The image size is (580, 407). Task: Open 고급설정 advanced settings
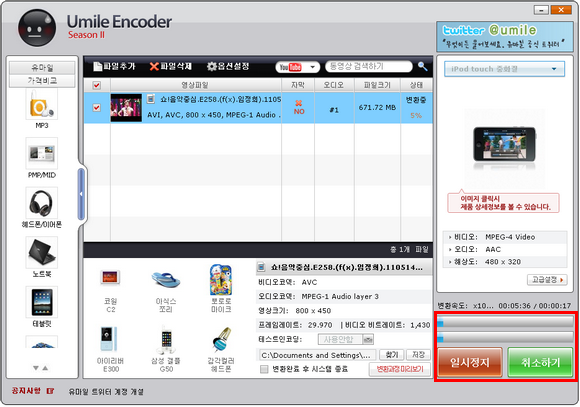pyautogui.click(x=547, y=280)
